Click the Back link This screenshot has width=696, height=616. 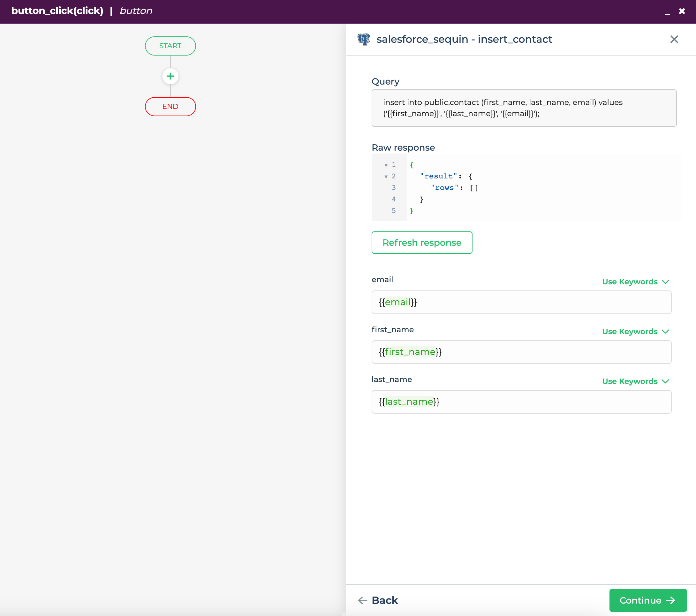pos(385,600)
